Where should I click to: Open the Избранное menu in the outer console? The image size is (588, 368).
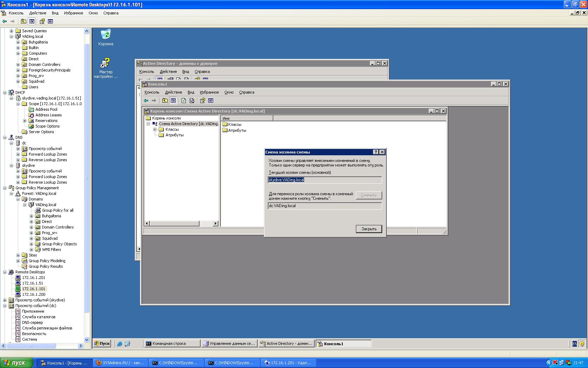click(x=73, y=13)
